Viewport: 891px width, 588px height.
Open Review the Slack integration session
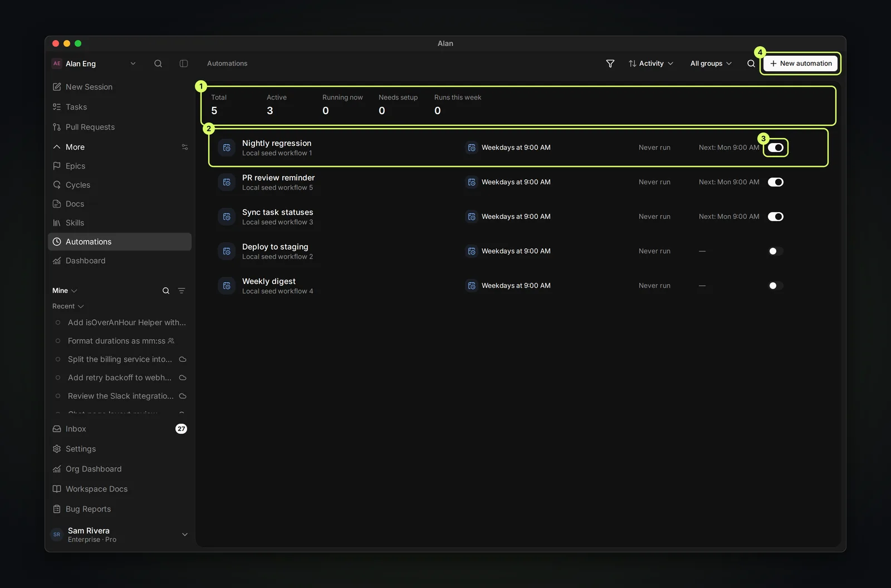click(120, 396)
